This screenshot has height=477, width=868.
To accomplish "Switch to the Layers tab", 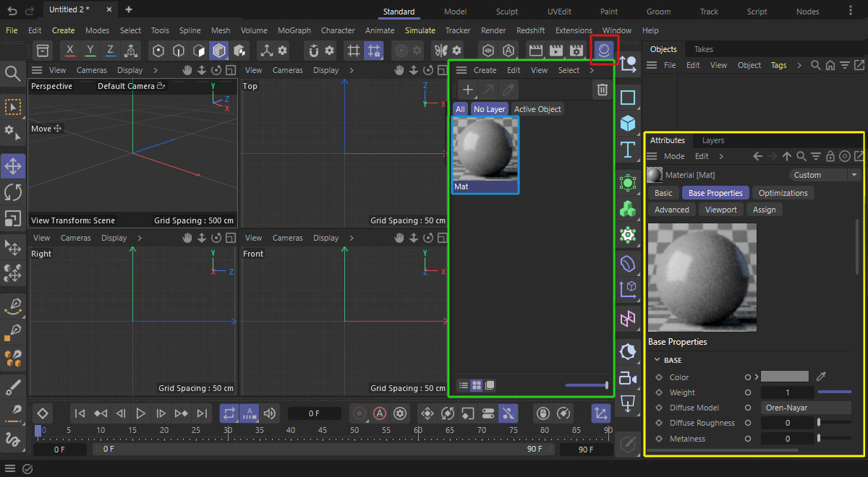I will tap(712, 140).
